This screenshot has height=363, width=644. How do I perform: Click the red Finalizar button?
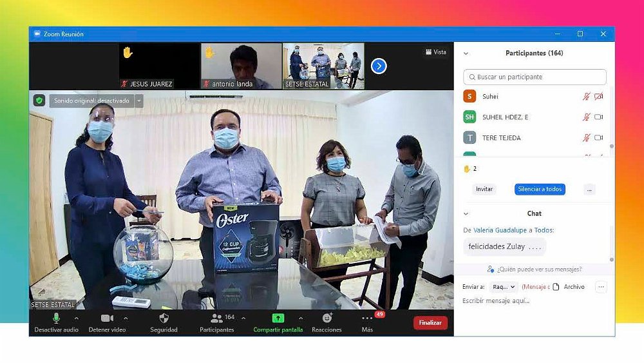pyautogui.click(x=430, y=322)
